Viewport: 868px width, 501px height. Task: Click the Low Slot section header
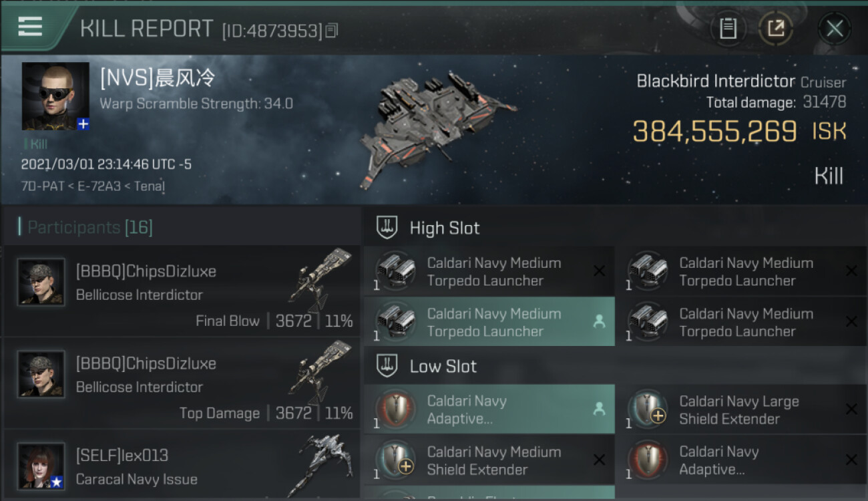tap(443, 366)
